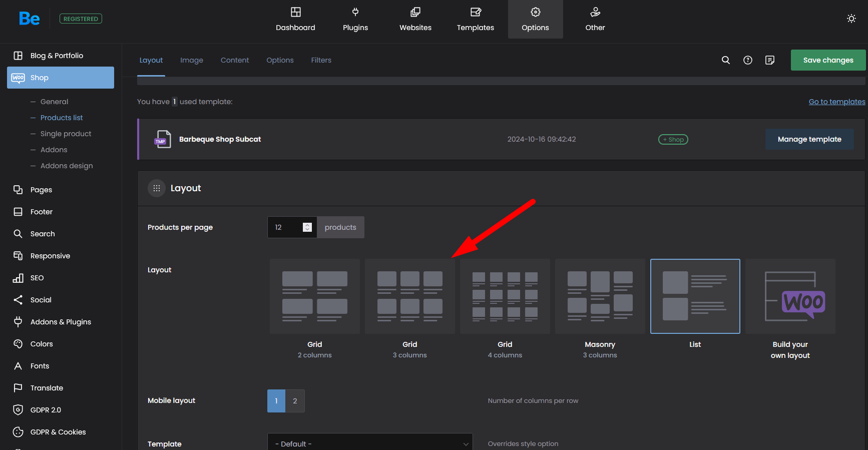Adjust the products per page stepper arrows
The image size is (868, 450).
(307, 227)
